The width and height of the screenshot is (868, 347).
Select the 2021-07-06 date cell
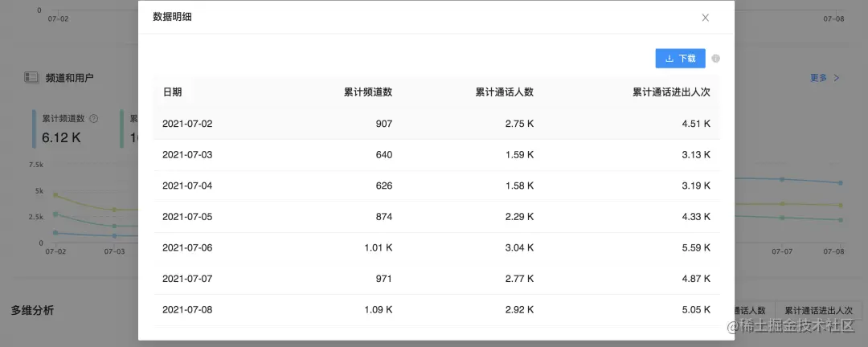(x=187, y=248)
